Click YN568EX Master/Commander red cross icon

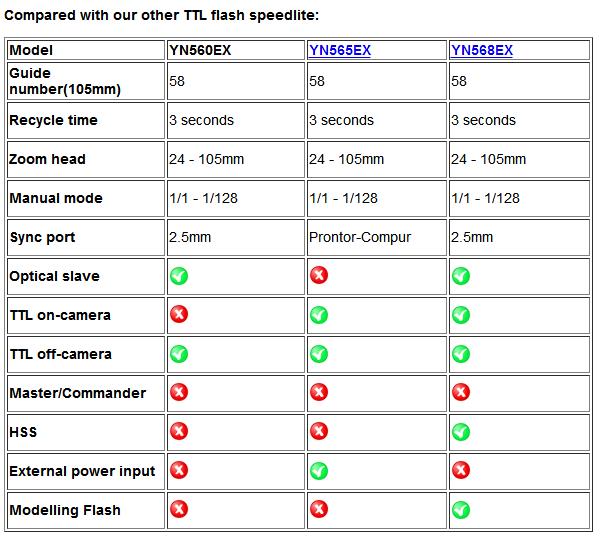point(461,392)
